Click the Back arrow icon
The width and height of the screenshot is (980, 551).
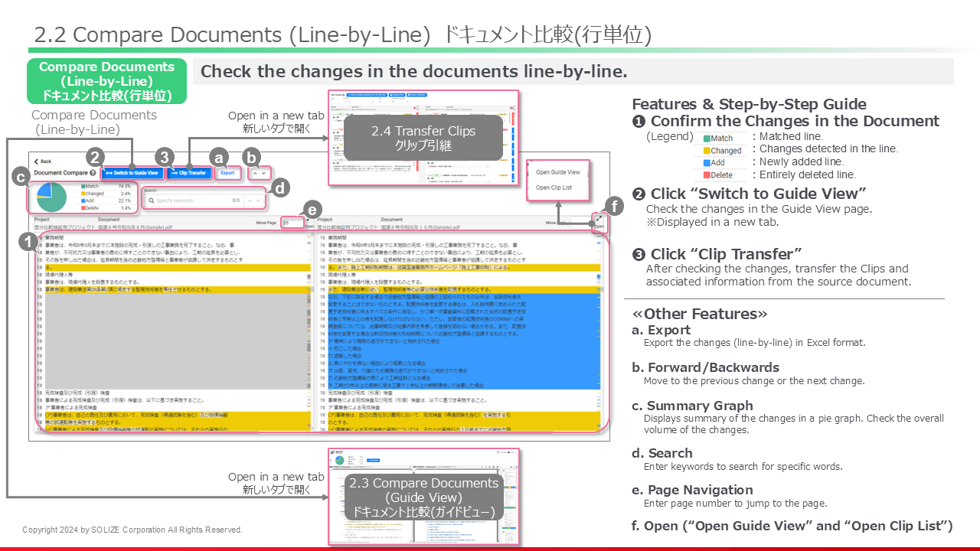(x=36, y=161)
